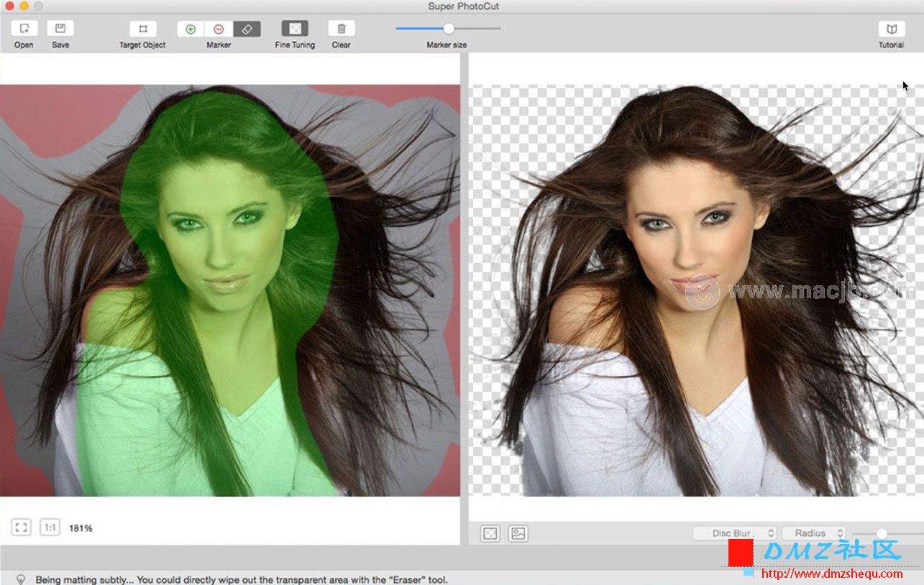Click the Target Object label text

142,45
